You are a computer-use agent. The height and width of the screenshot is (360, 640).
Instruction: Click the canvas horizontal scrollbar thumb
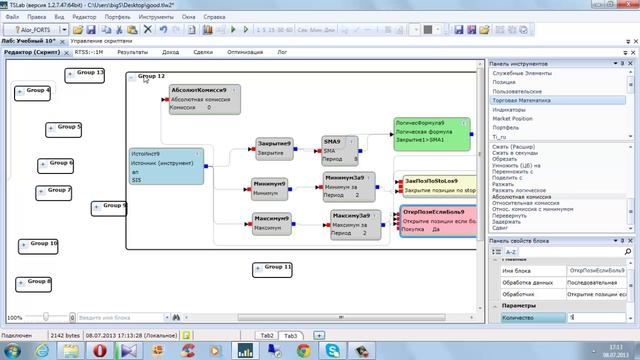(x=341, y=317)
